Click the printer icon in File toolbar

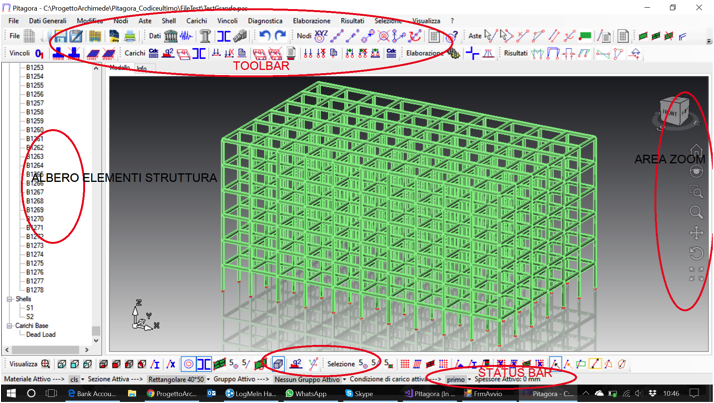[129, 36]
